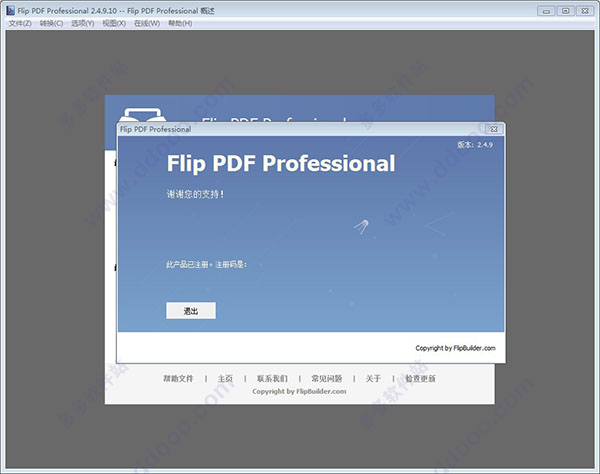The width and height of the screenshot is (600, 474).
Task: Open the 转换(C) menu
Action: coord(51,23)
